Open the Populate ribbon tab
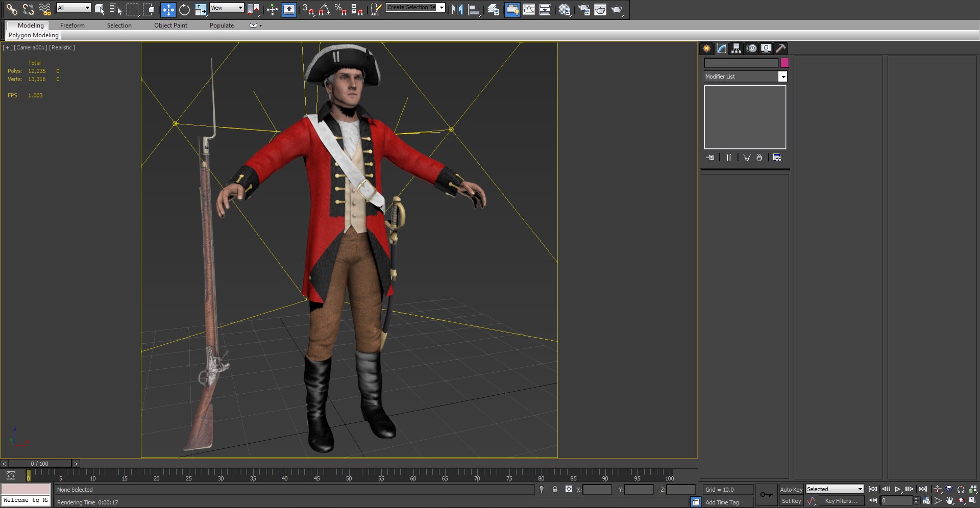This screenshot has width=980, height=508. tap(222, 25)
